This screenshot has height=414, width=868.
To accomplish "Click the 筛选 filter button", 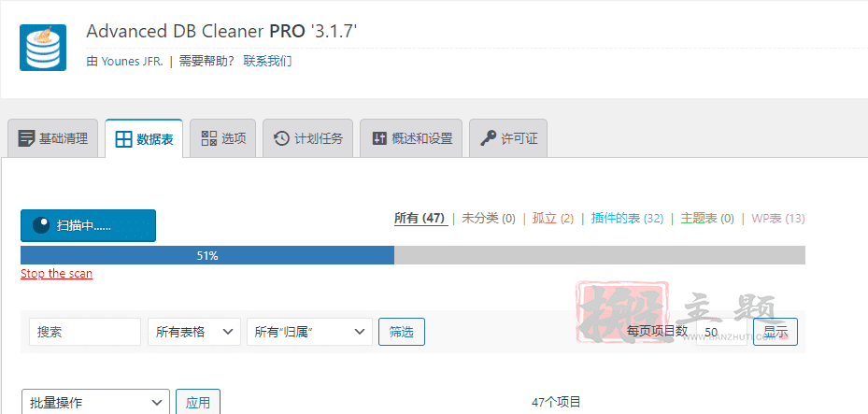I will coord(402,332).
